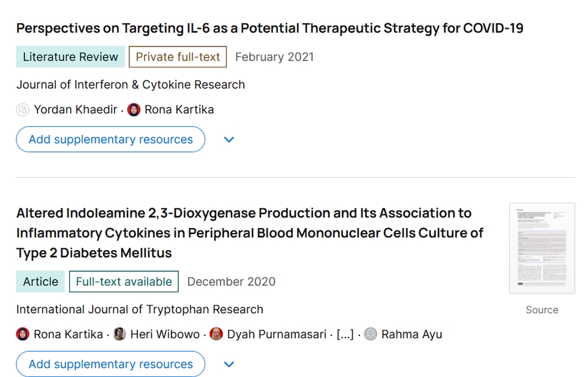Open author Yordan Khaedir's profile name
This screenshot has height=377, width=588.
(75, 110)
